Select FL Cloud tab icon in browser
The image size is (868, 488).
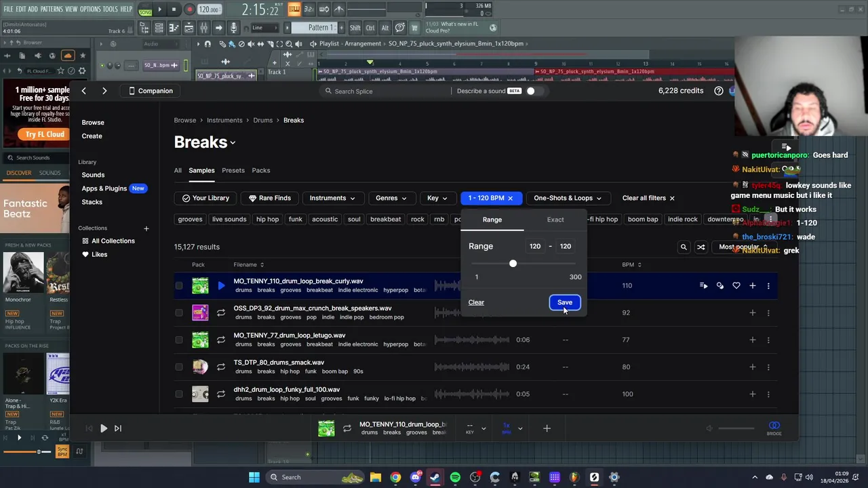(x=67, y=56)
